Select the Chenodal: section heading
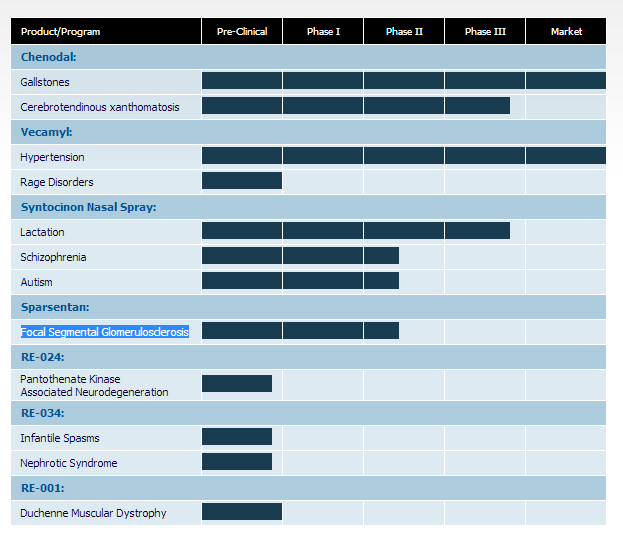623x536 pixels. (48, 57)
